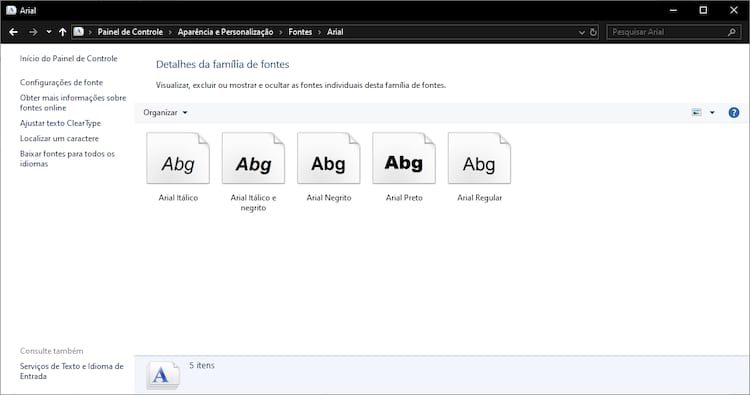750x395 pixels.
Task: Refresh the Arial folder view
Action: (x=593, y=32)
